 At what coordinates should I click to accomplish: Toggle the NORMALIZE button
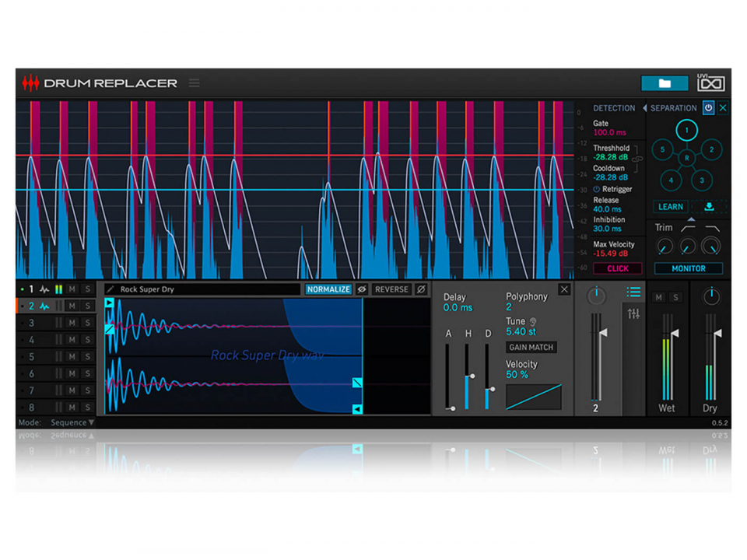328,289
